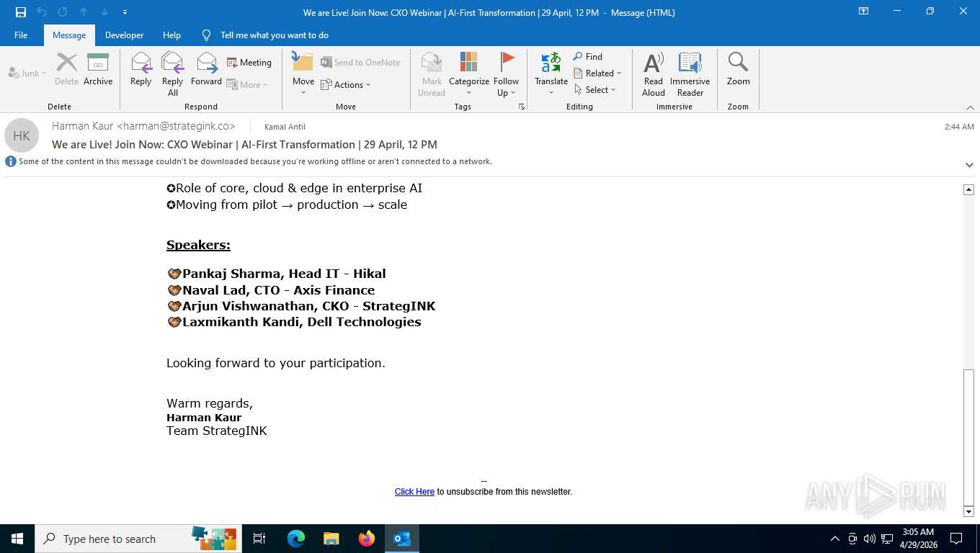980x553 pixels.
Task: Translate the message
Action: pos(551,73)
